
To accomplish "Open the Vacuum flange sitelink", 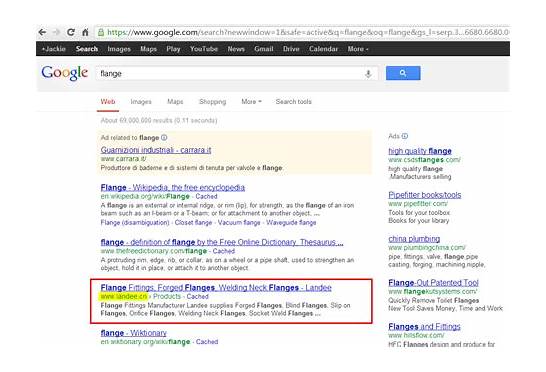I will click(x=239, y=223).
